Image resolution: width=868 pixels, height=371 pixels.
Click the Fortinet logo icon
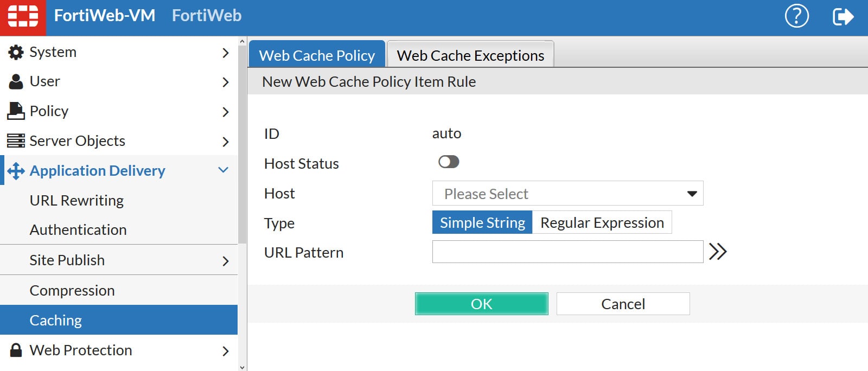coord(23,16)
